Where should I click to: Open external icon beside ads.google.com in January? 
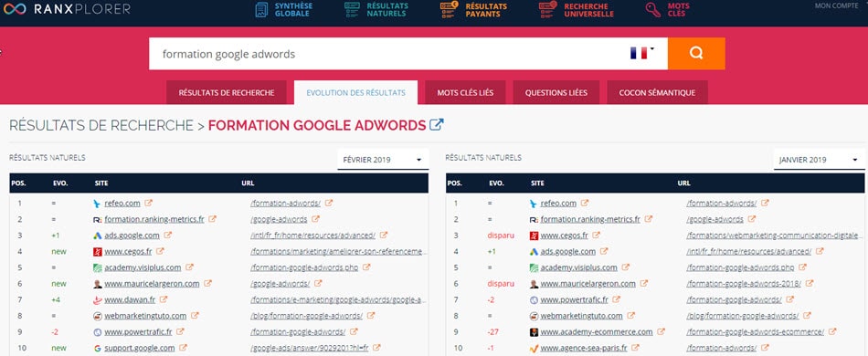pos(604,251)
